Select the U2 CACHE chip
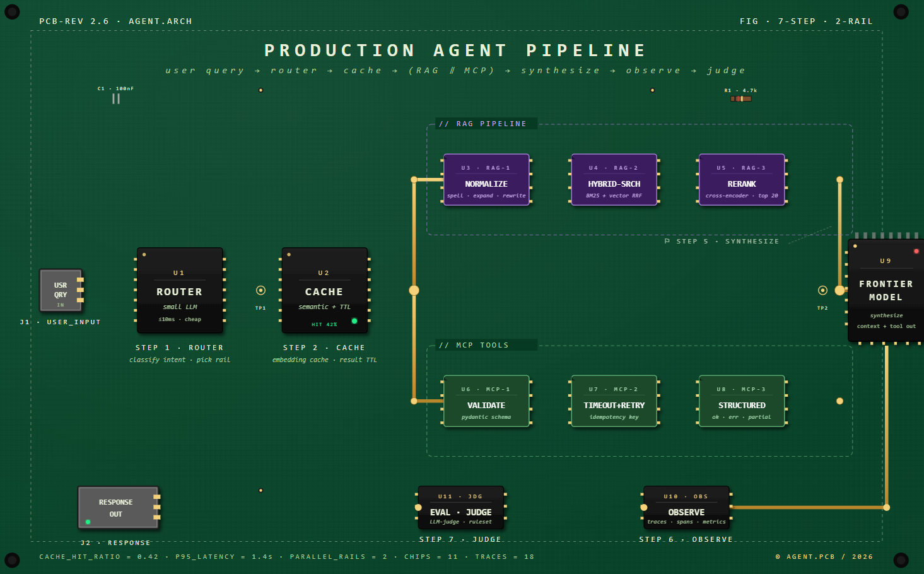 point(324,290)
